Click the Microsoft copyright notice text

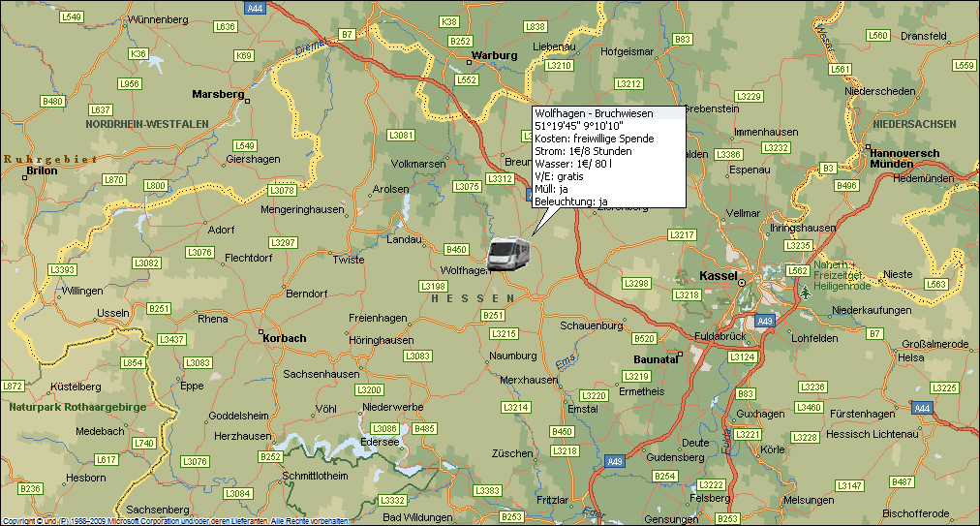pos(175,521)
